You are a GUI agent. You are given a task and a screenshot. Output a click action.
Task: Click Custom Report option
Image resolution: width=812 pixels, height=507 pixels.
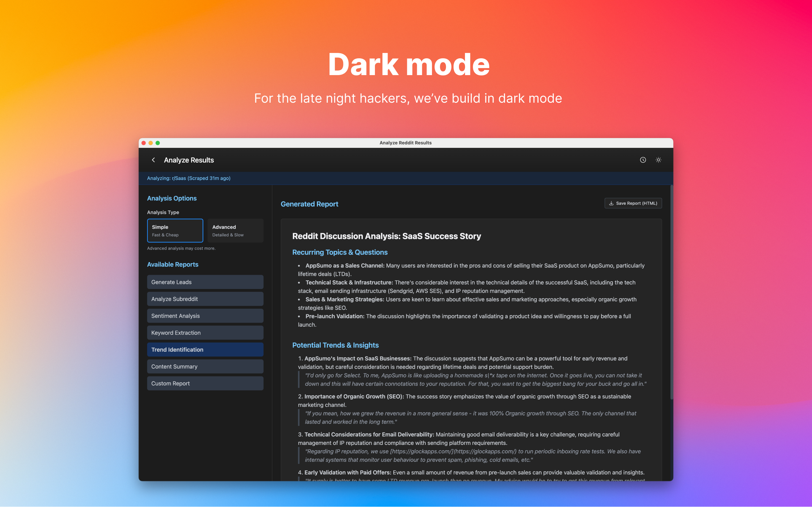click(x=205, y=383)
